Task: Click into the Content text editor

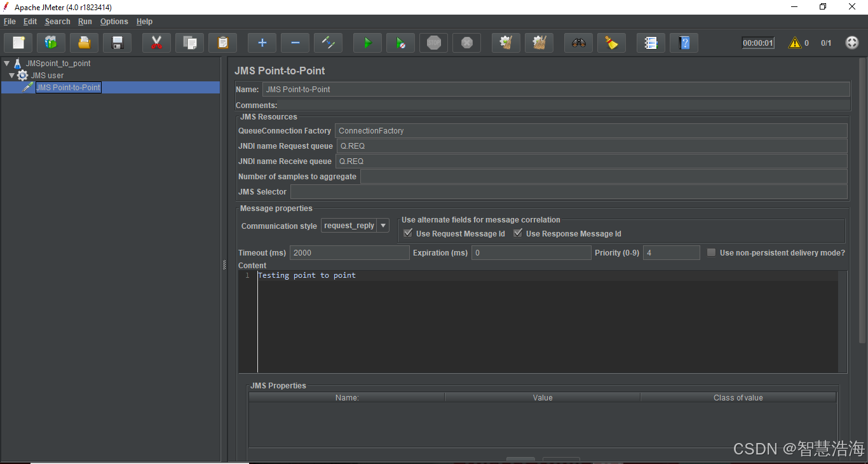Action: click(546, 322)
